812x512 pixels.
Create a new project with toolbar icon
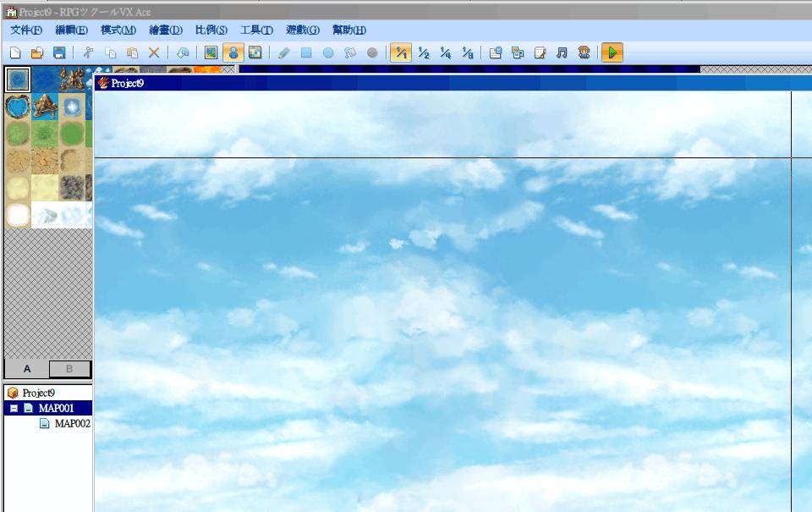click(x=15, y=52)
